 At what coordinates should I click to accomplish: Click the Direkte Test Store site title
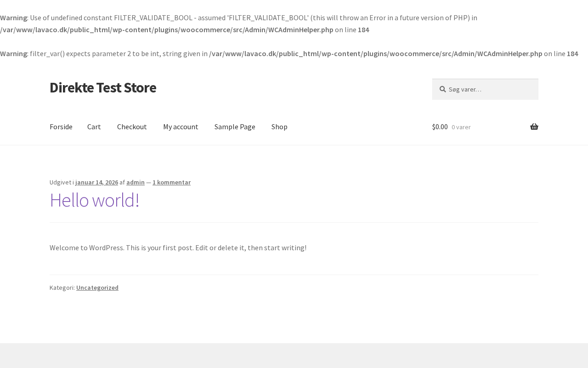(x=103, y=87)
